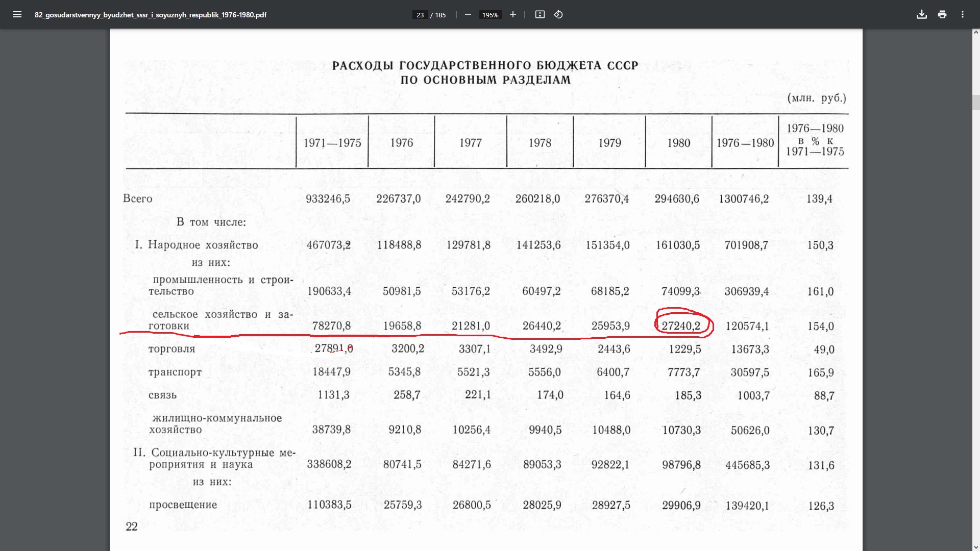This screenshot has width=980, height=551.
Task: Click the red-circled value 27240,2
Action: tap(681, 326)
